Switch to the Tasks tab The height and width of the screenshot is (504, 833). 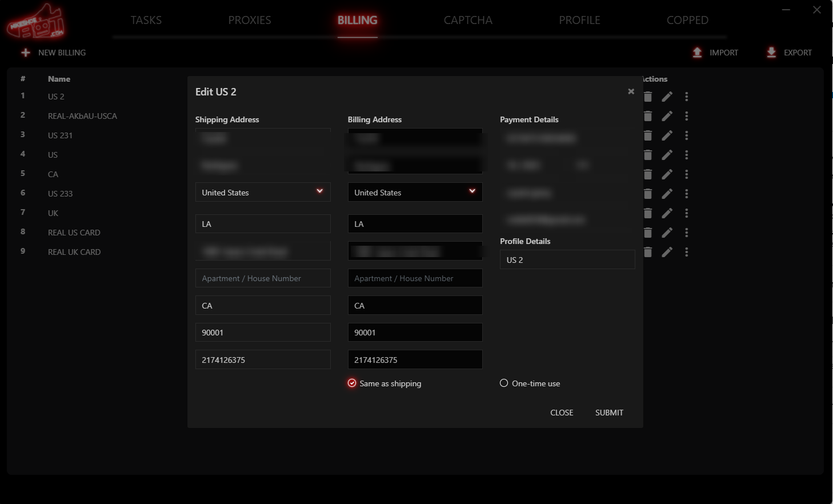pos(146,20)
